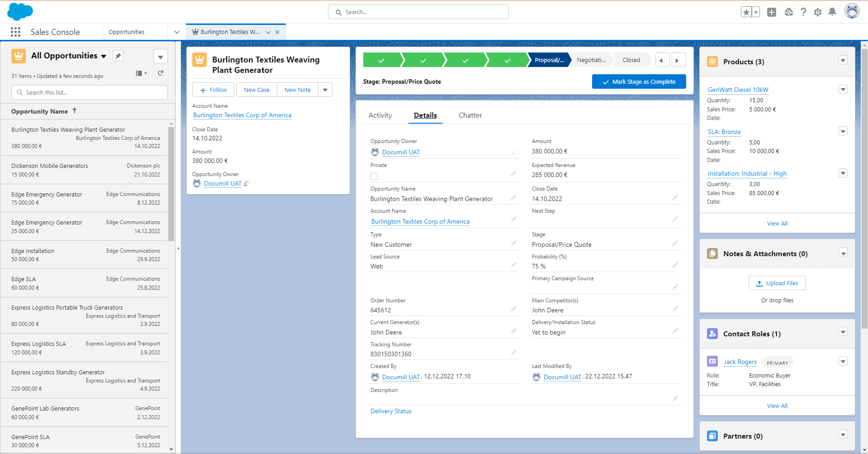Mark Stage as Complete

(x=639, y=81)
